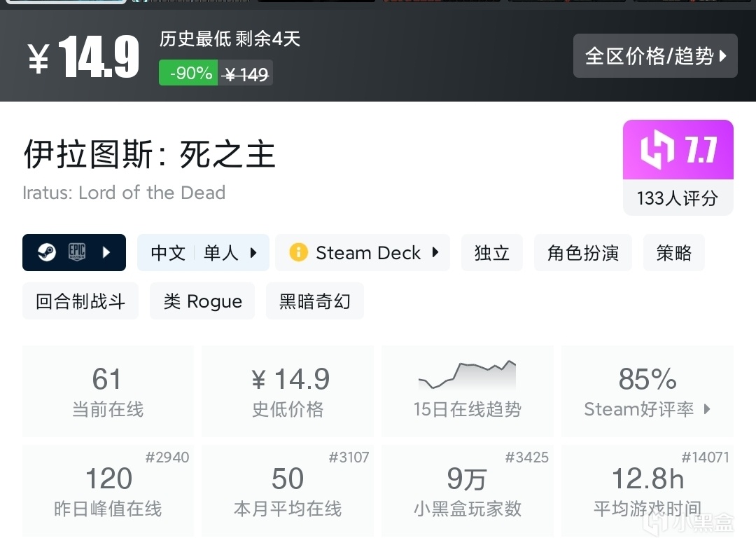
Task: Click the Xiaoheihe logo in the score badge
Action: (x=656, y=149)
